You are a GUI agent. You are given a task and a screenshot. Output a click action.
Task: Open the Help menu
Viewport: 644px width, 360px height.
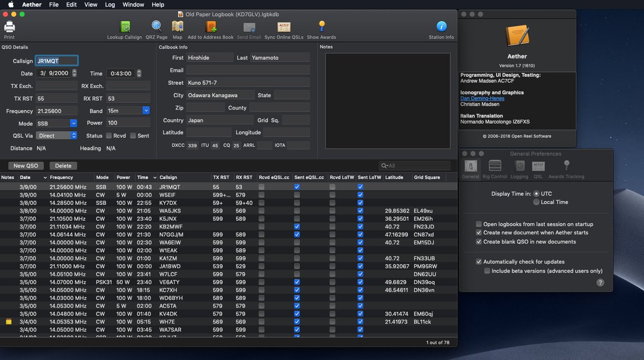tap(158, 4)
